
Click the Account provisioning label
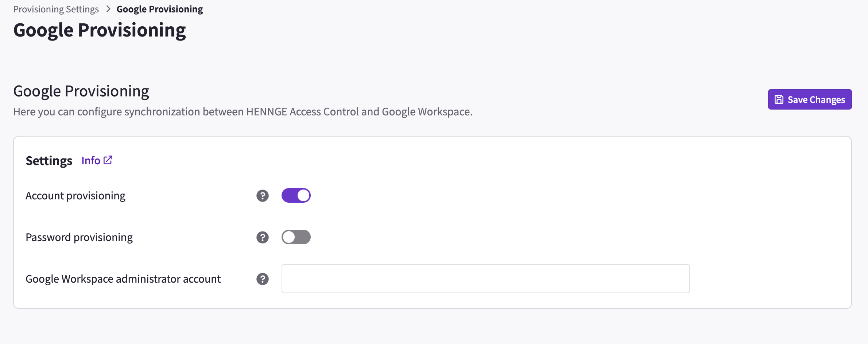[75, 196]
